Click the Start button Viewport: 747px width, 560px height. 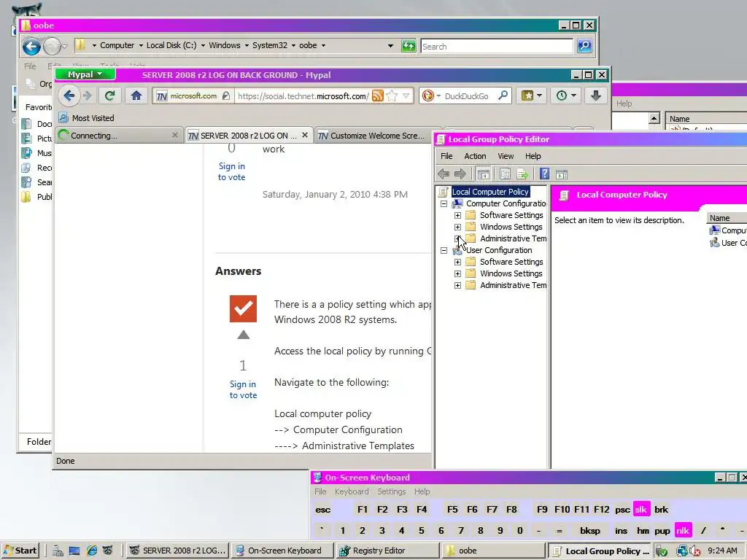click(20, 551)
